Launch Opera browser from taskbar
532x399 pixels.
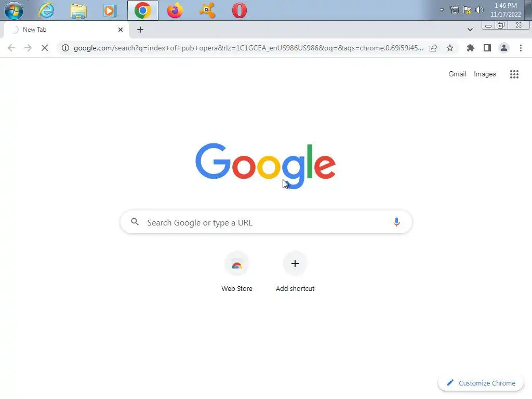(x=240, y=10)
